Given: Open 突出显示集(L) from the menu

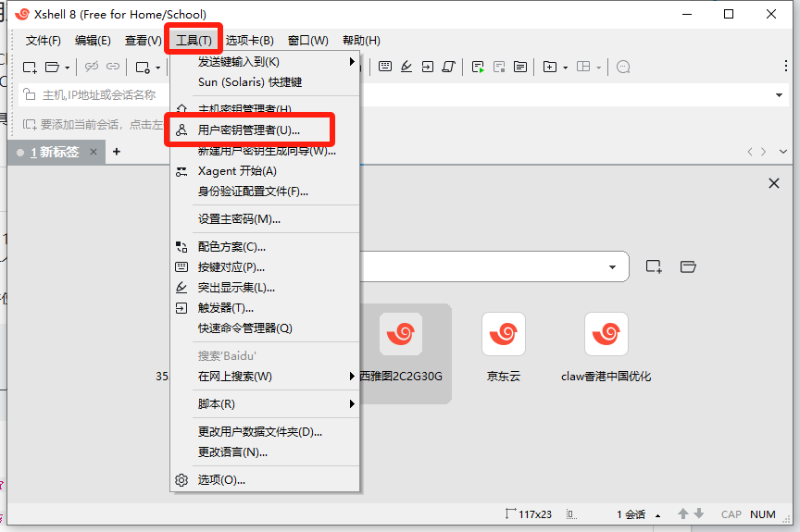Looking at the screenshot, I should pos(265,288).
